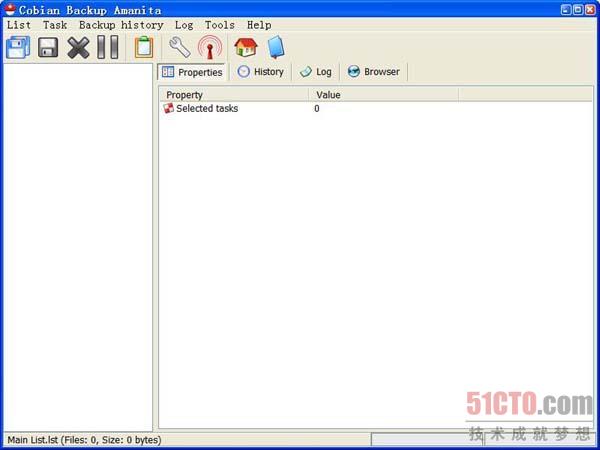600x450 pixels.
Task: Click the Selected tasks row icon
Action: point(169,108)
